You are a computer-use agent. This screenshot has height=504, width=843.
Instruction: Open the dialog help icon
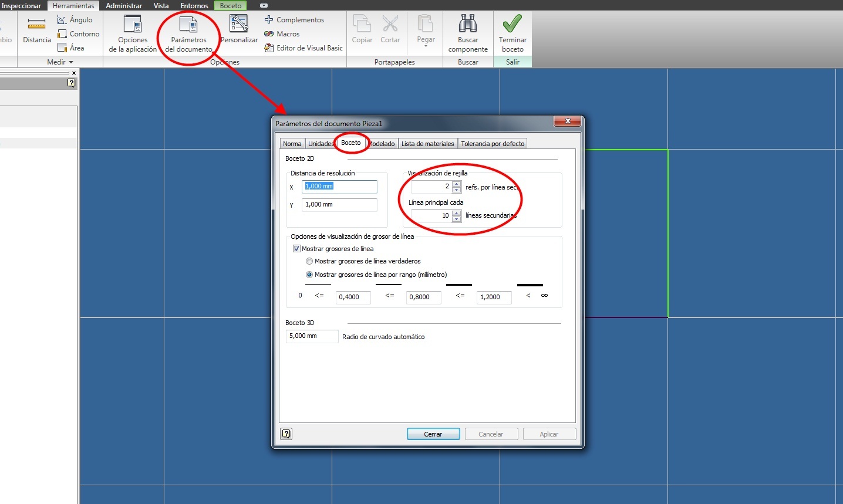(x=286, y=434)
